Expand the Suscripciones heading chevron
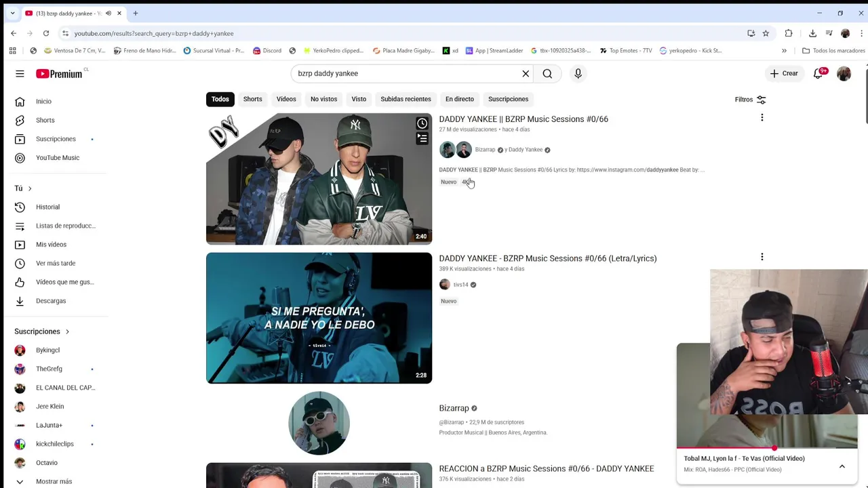Screen dimensions: 868x488 click(67, 331)
